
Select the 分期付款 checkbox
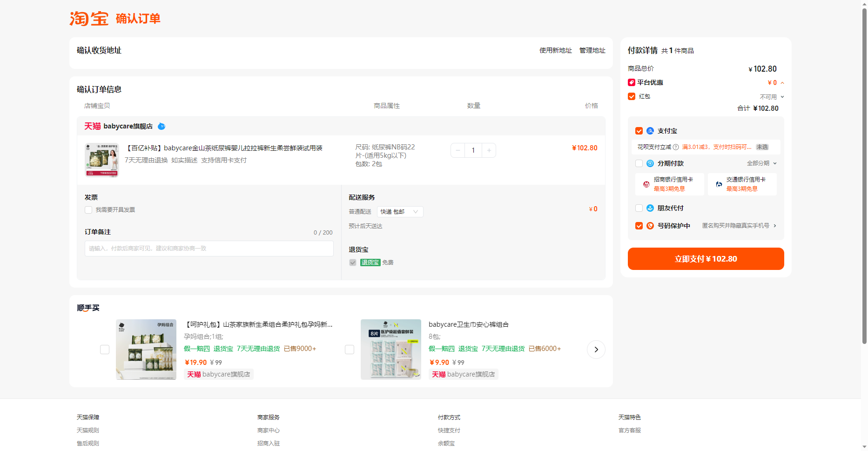tap(639, 163)
